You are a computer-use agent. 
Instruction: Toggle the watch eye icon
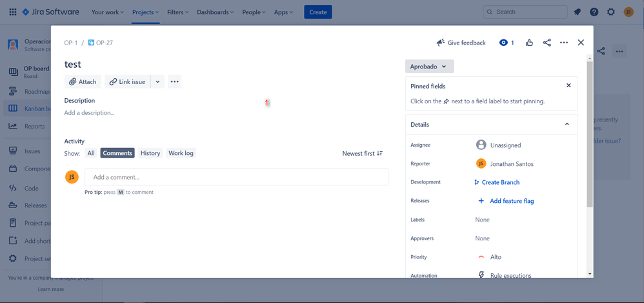coord(503,43)
